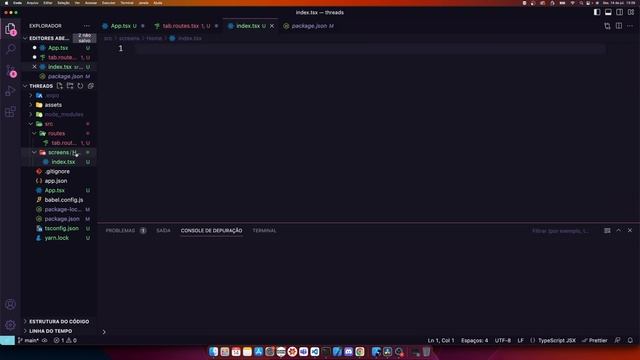
Task: Go to line via Ln 1, Col 1
Action: click(441, 340)
